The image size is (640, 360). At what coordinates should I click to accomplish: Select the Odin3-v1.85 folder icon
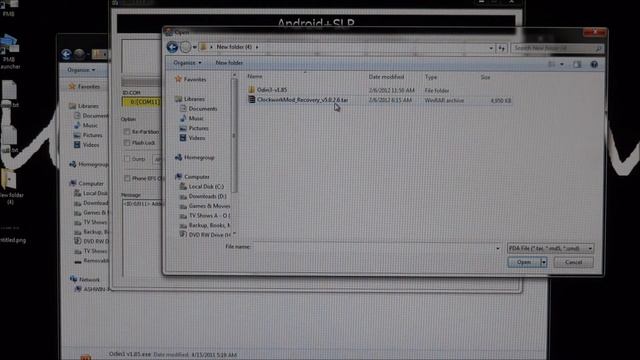tap(251, 90)
